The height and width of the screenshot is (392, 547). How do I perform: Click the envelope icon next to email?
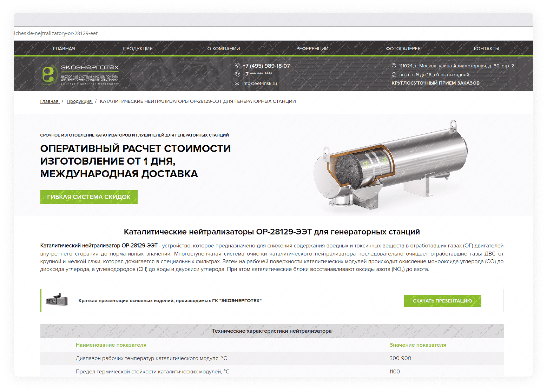(x=237, y=84)
